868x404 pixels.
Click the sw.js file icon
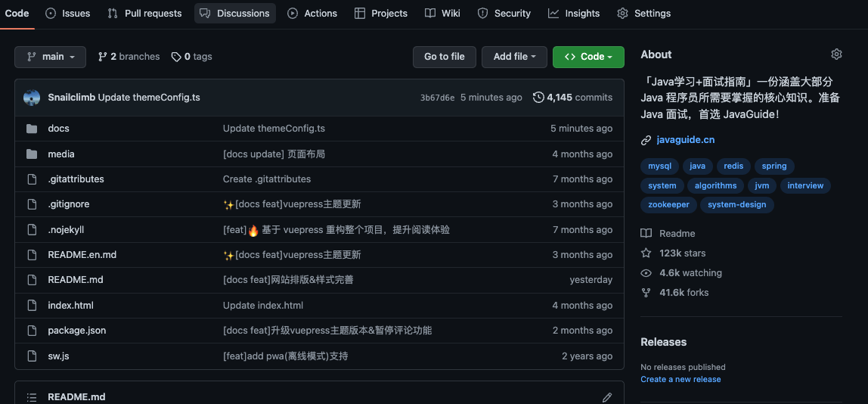click(x=32, y=356)
